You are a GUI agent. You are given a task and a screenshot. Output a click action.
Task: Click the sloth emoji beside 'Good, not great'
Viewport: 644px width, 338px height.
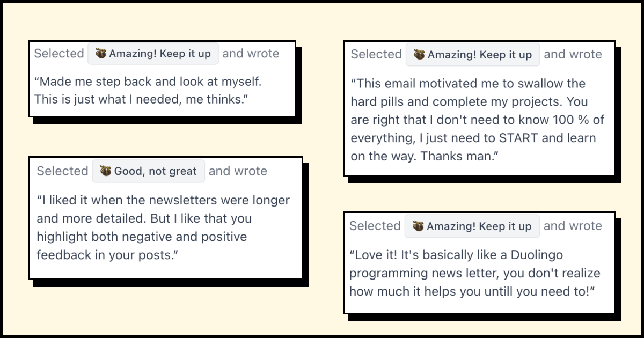105,171
